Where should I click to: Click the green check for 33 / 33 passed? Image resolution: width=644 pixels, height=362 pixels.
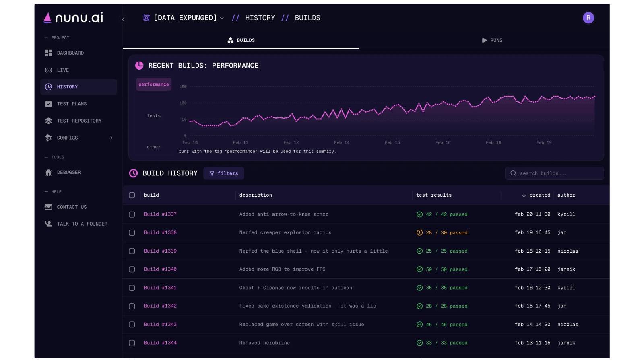[419, 343]
